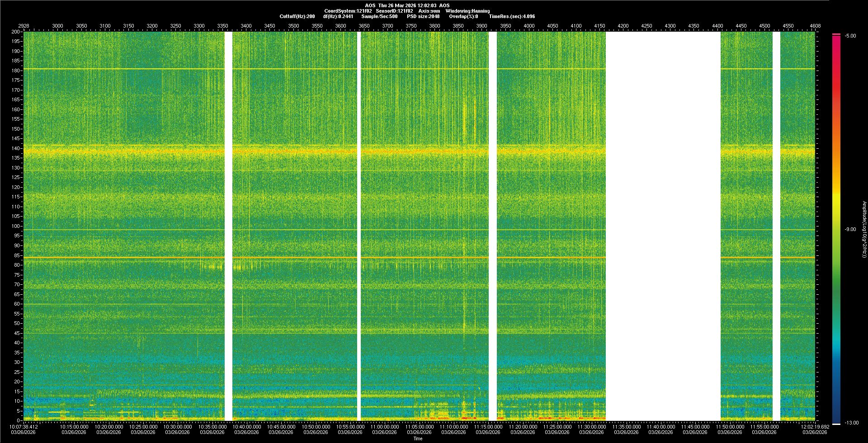Screen dimensions: 868x443
Task: Click the 10:15:00.000 time axis label
Action: tap(74, 426)
